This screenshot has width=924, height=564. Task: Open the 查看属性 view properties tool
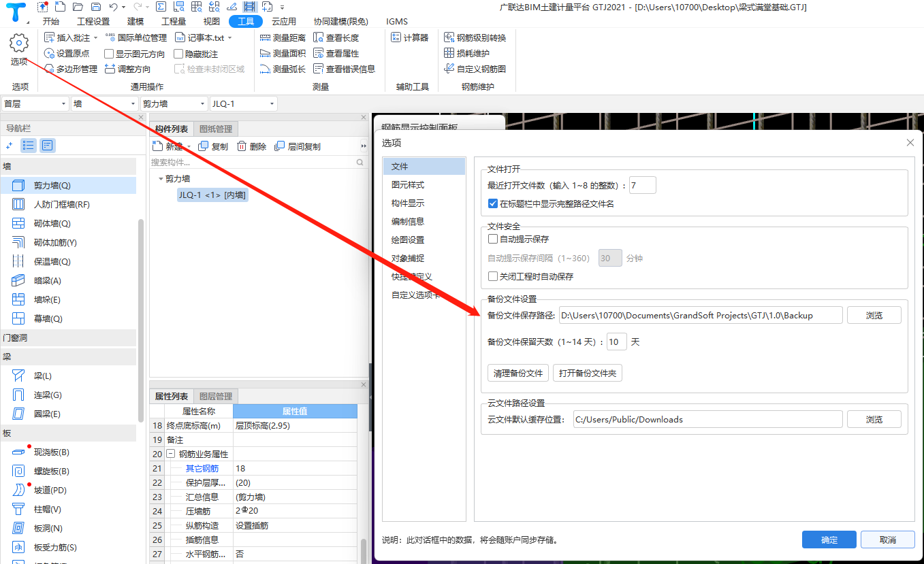pyautogui.click(x=336, y=53)
